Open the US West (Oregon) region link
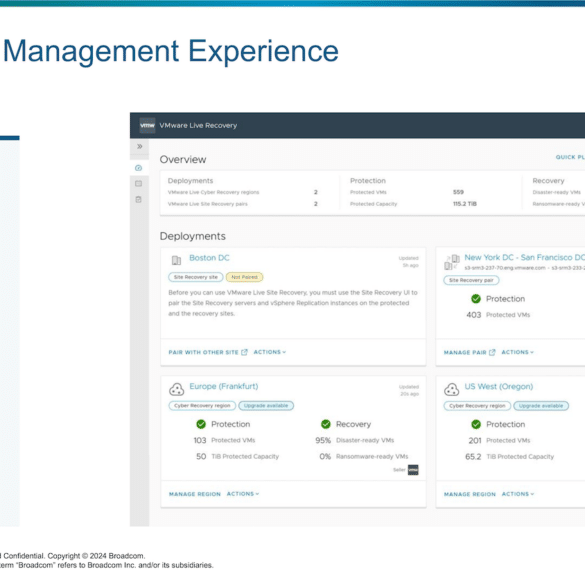The height and width of the screenshot is (585, 585). 499,387
